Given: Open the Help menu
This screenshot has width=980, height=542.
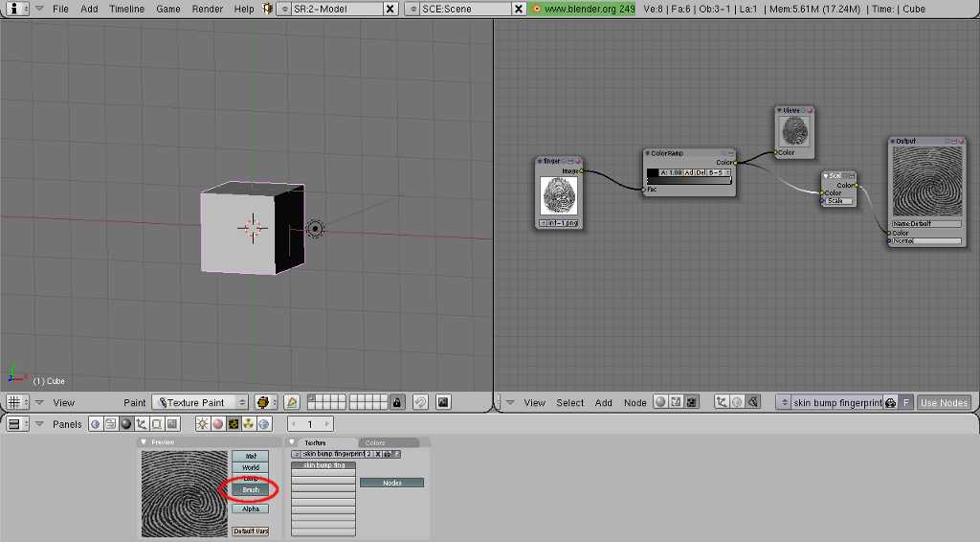Looking at the screenshot, I should tap(244, 9).
